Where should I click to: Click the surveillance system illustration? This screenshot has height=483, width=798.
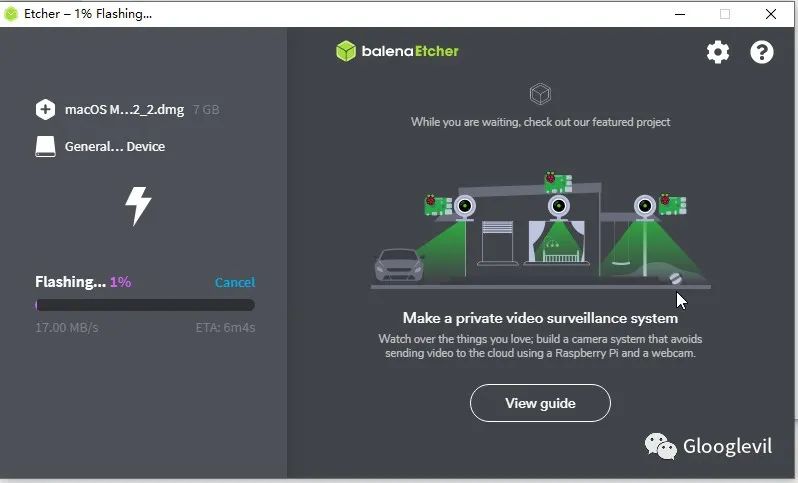(540, 230)
